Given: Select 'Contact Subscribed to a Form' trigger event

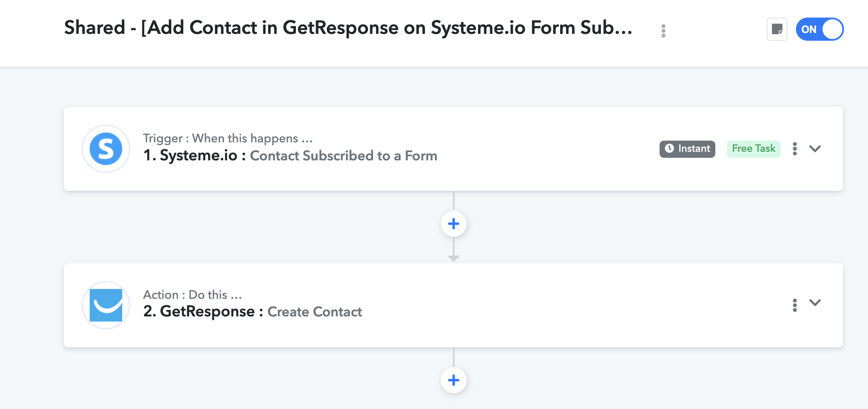Looking at the screenshot, I should tap(344, 156).
